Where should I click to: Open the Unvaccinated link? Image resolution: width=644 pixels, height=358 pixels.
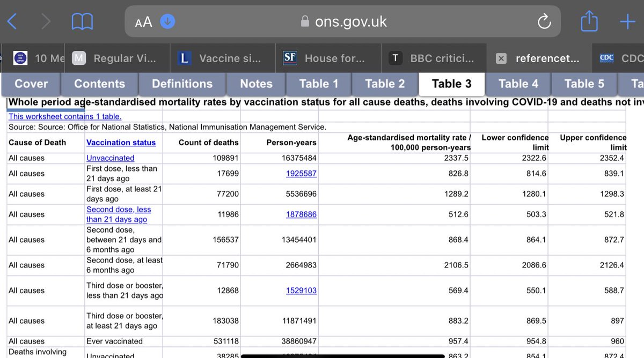tap(109, 158)
